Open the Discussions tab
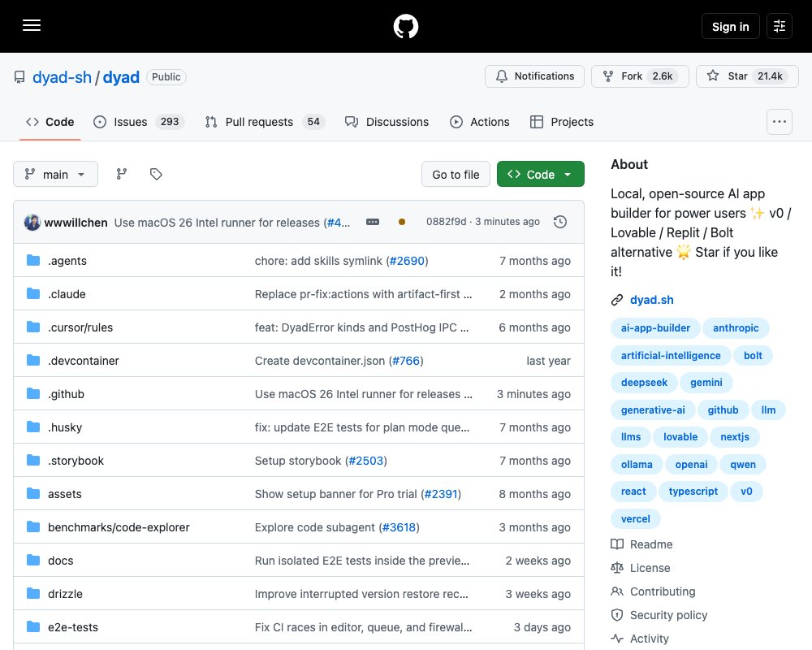The image size is (812, 650). pyautogui.click(x=387, y=122)
